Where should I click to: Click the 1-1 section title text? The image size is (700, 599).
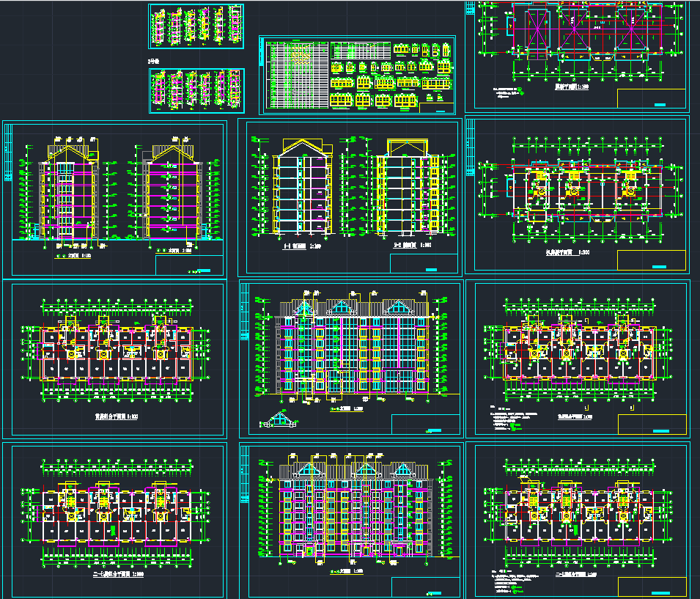[302, 246]
